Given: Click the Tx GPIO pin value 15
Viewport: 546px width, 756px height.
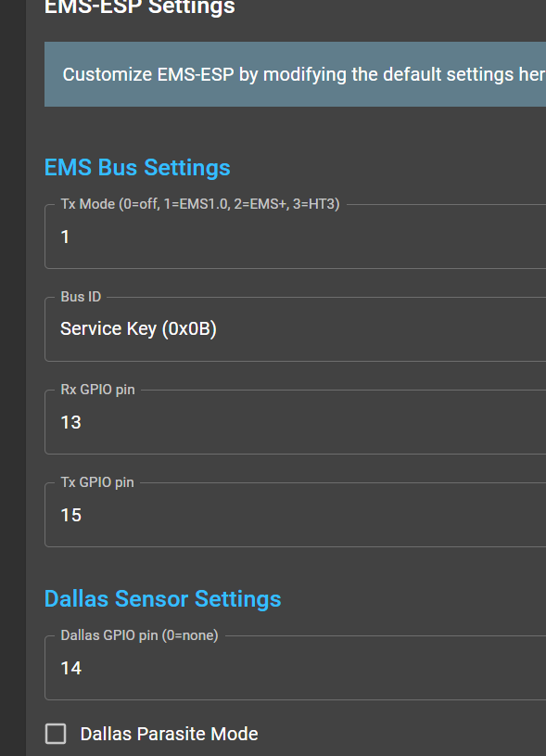Looking at the screenshot, I should (70, 515).
